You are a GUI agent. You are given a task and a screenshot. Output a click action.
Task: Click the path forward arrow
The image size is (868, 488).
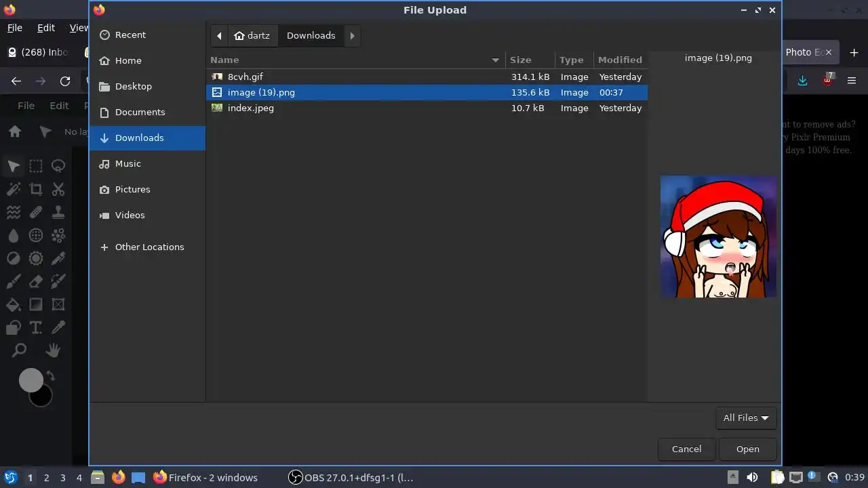(352, 35)
